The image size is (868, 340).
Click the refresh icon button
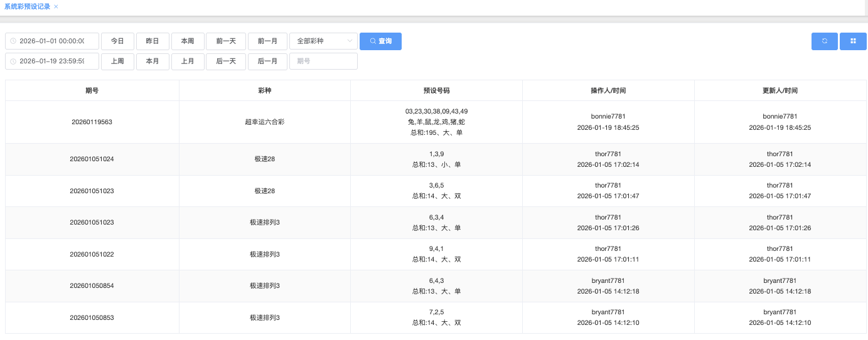[x=824, y=41]
